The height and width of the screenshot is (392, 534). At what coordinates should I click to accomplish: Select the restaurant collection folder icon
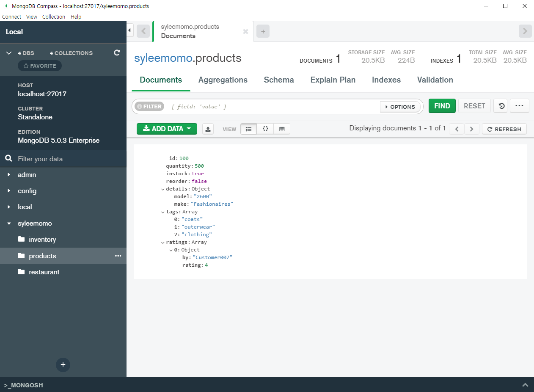pos(22,272)
